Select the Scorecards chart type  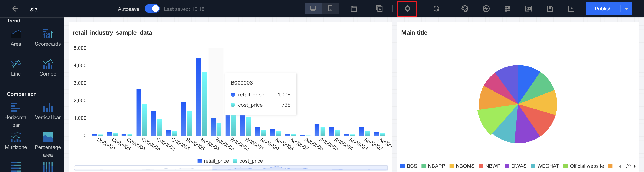48,38
